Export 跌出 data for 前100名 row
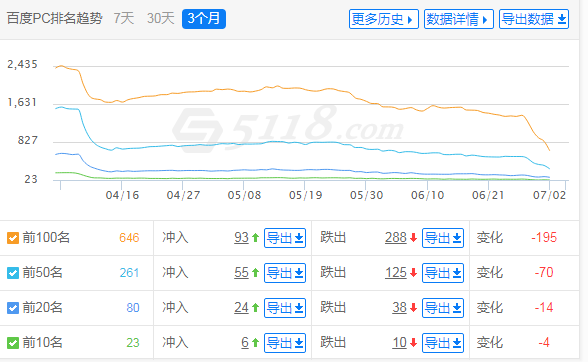The height and width of the screenshot is (362, 588). tap(443, 238)
